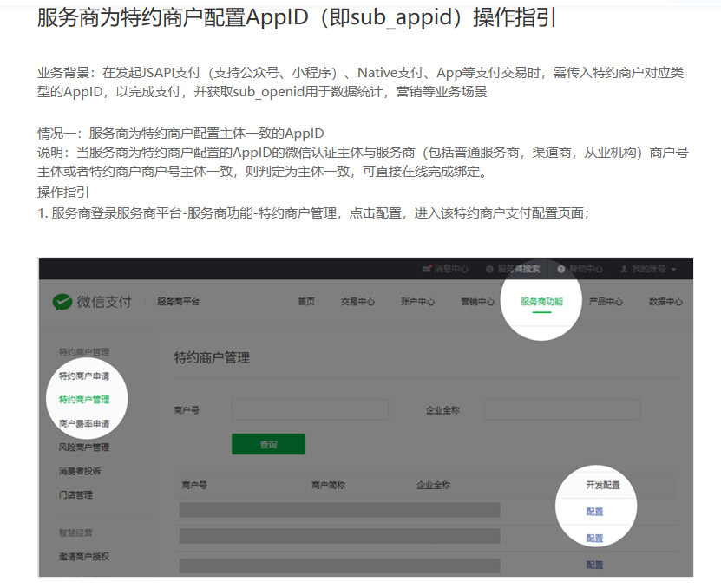The height and width of the screenshot is (588, 721).
Task: Click the 消息中心 message icon
Action: coord(428,270)
